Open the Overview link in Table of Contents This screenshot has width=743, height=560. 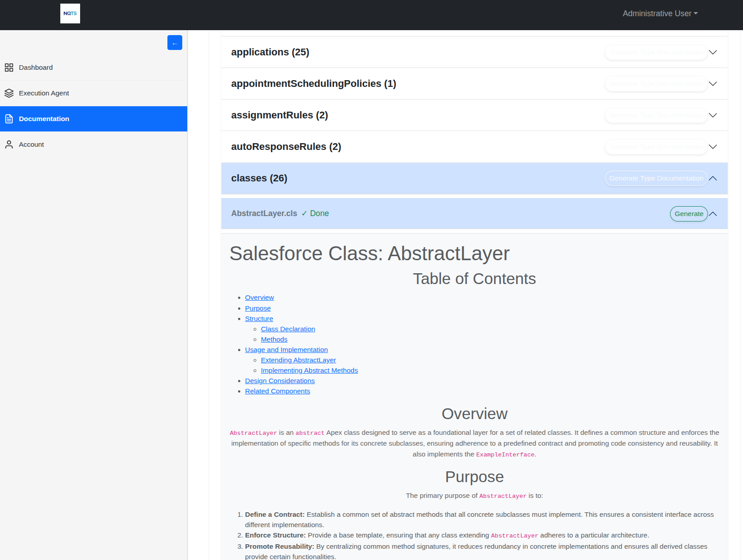coord(259,298)
